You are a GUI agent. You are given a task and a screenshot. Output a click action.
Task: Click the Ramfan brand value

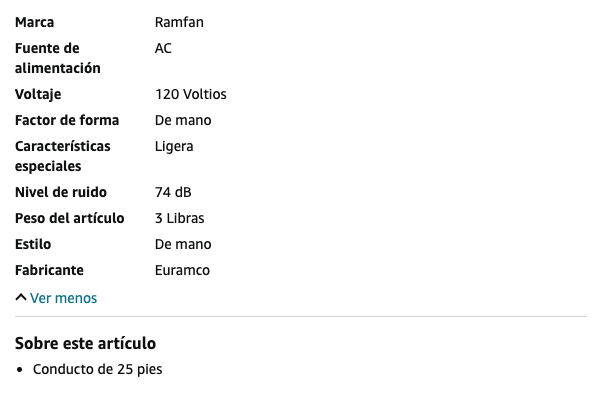coord(179,22)
